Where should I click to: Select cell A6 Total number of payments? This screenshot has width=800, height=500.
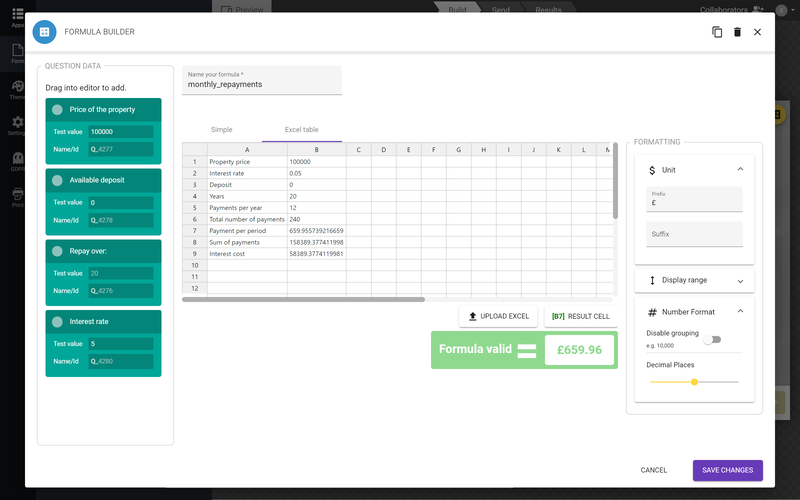pos(247,219)
